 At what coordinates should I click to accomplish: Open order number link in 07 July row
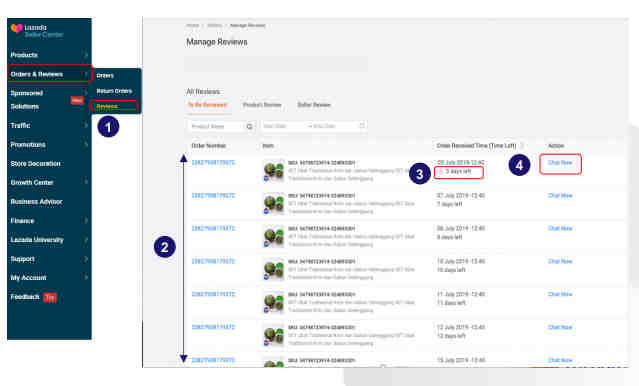[213, 196]
